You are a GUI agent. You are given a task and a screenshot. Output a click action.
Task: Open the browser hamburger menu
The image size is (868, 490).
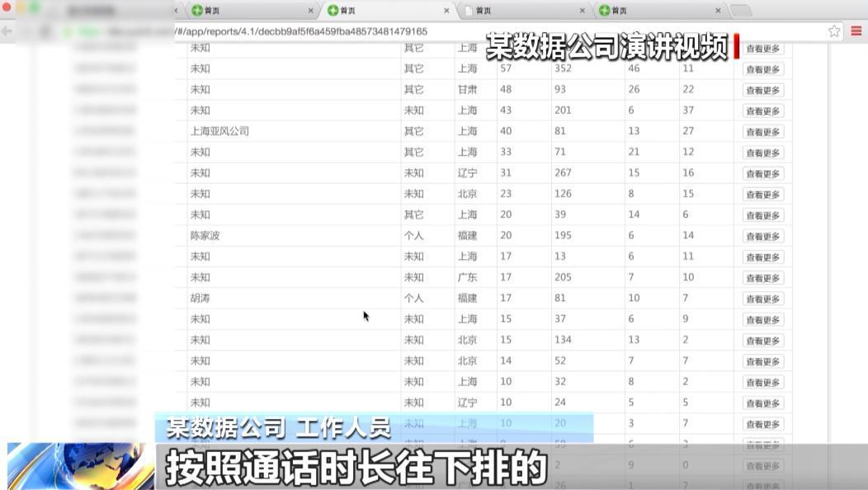pos(856,31)
